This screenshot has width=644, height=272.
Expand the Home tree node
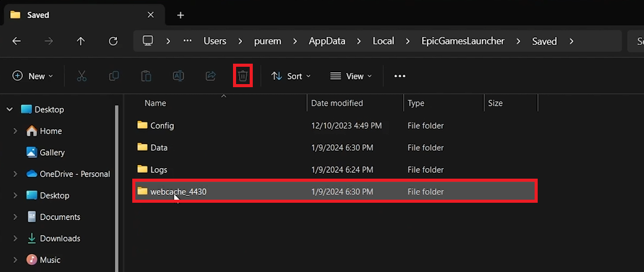[x=15, y=131]
